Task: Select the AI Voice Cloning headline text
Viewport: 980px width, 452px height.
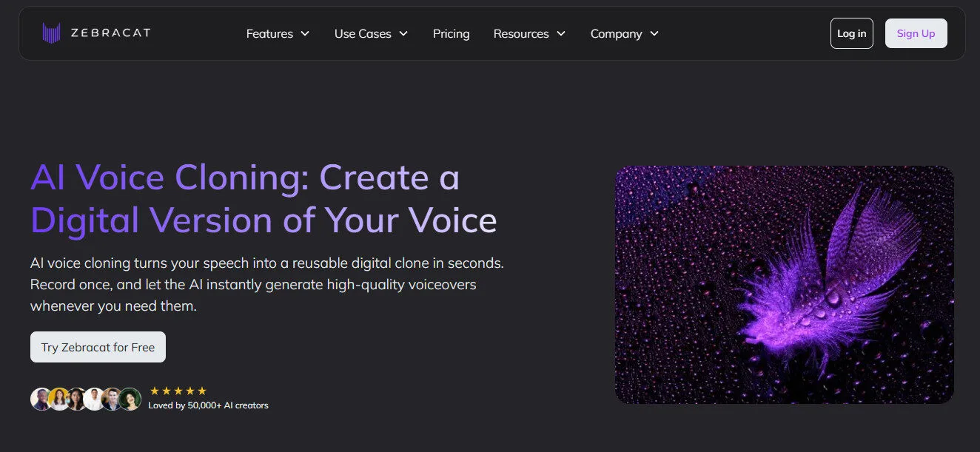Action: [264, 198]
